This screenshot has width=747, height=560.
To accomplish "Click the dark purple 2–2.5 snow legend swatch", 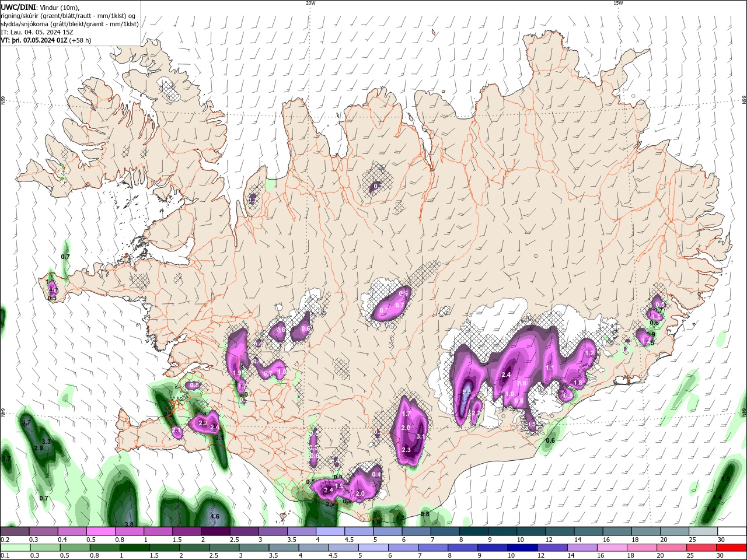I will (215, 531).
